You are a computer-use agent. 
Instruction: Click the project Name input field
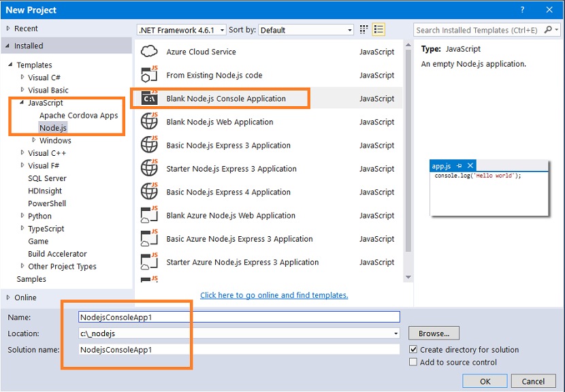[239, 317]
